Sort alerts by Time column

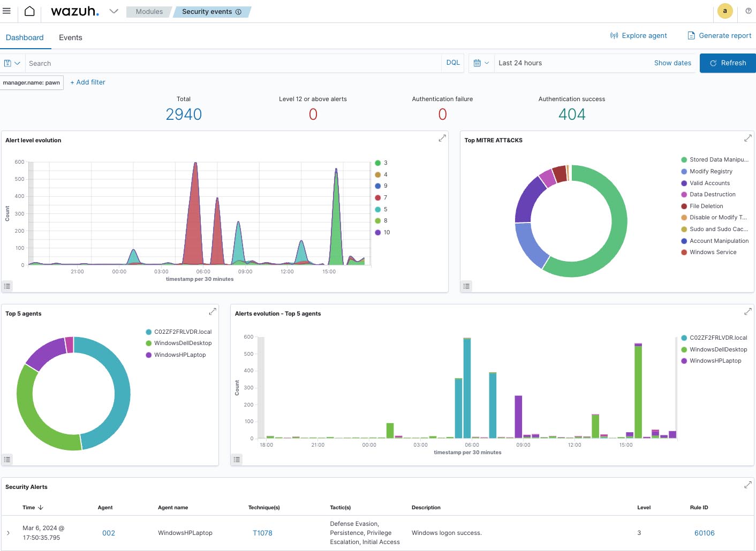33,508
